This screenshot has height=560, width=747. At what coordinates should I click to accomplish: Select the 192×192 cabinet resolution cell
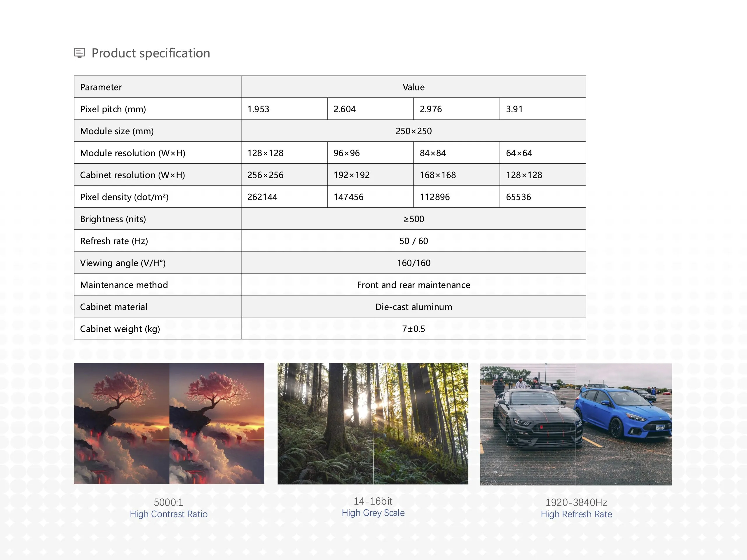point(352,175)
